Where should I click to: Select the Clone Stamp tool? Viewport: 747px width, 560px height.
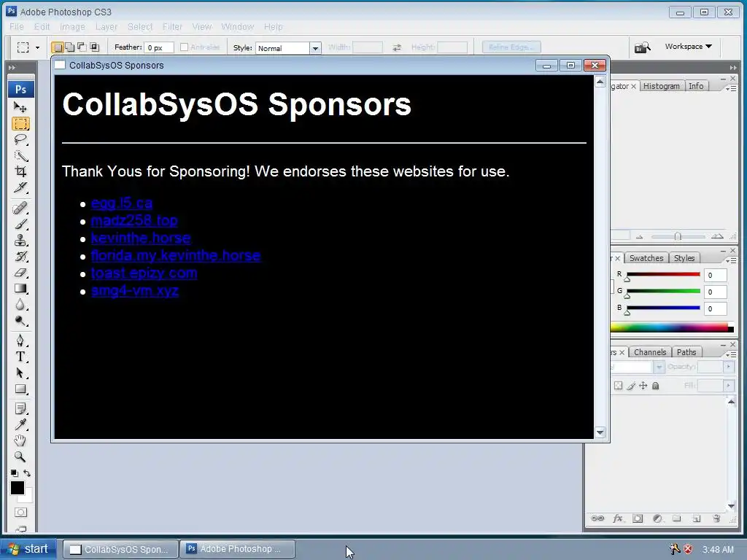(20, 240)
